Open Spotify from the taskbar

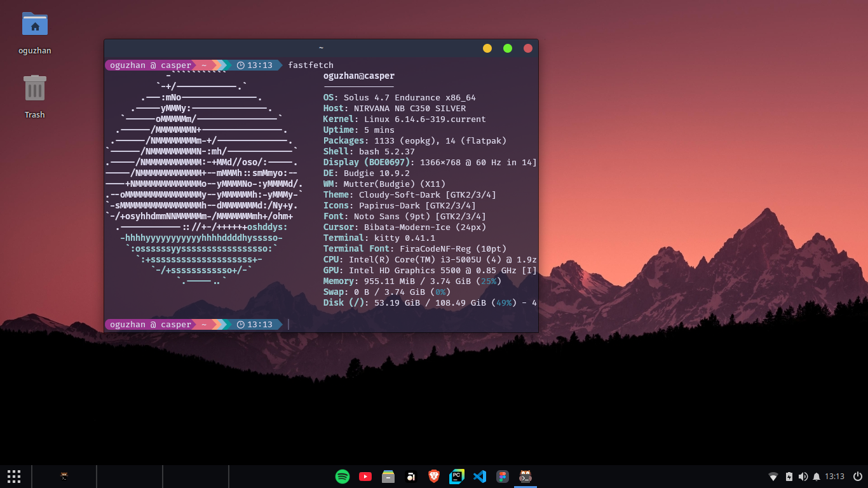pyautogui.click(x=342, y=476)
